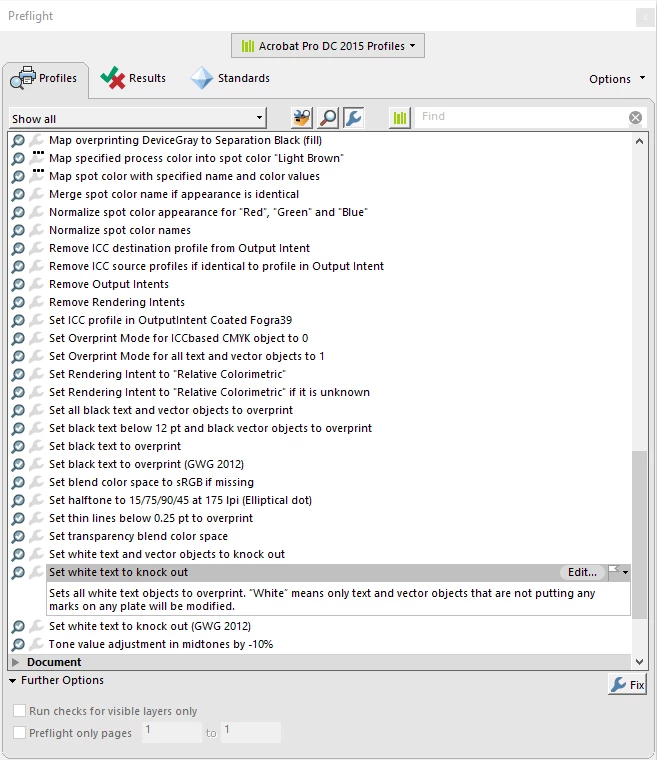The width and height of the screenshot is (657, 760).
Task: Click green bars icon in profiles library button
Action: coord(248,46)
